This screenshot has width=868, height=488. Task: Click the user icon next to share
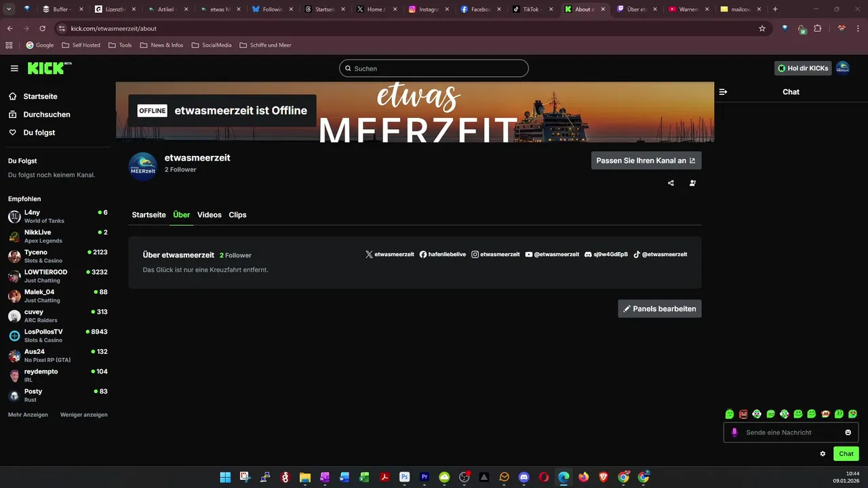pyautogui.click(x=692, y=183)
